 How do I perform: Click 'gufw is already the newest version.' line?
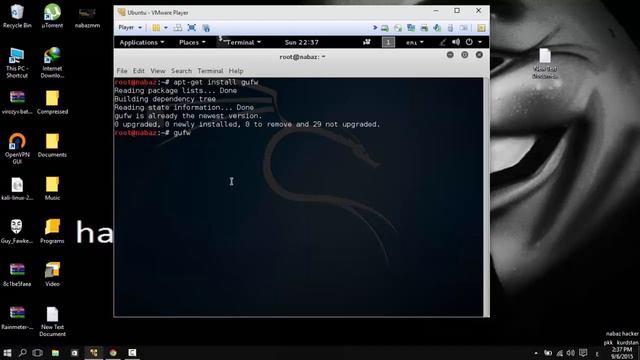188,116
